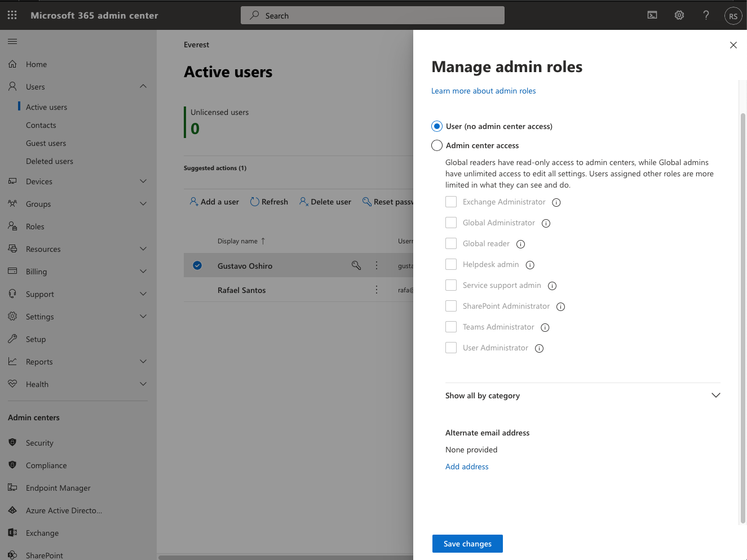Screen dimensions: 747x560
Task: Open Guest users in sidebar
Action: (x=46, y=143)
